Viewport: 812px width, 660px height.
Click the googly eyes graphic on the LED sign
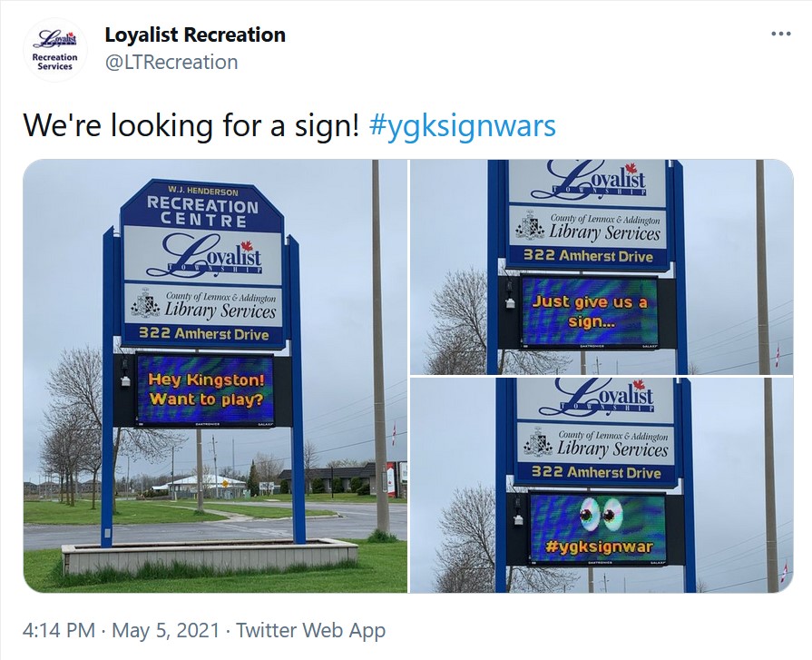coord(599,515)
